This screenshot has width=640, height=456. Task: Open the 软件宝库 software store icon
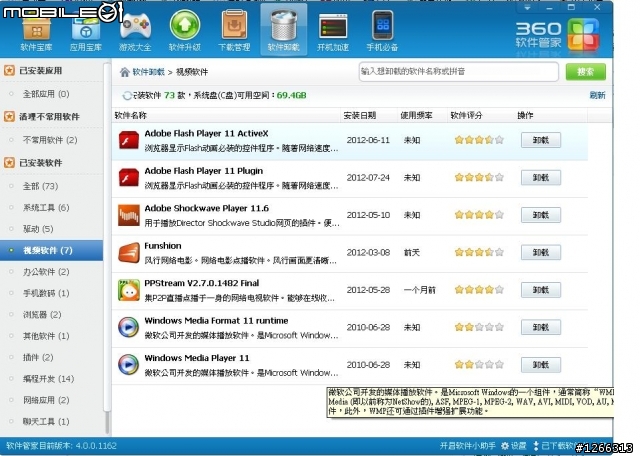[x=37, y=29]
